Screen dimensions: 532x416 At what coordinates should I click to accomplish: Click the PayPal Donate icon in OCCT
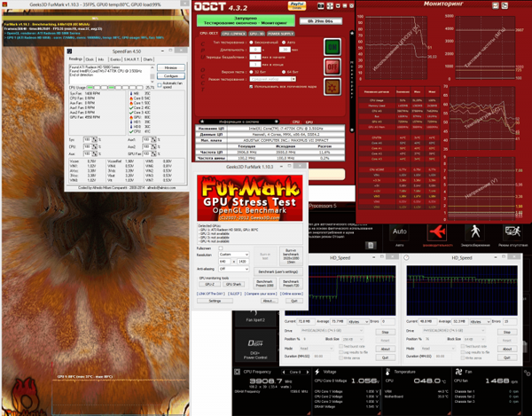tap(297, 5)
